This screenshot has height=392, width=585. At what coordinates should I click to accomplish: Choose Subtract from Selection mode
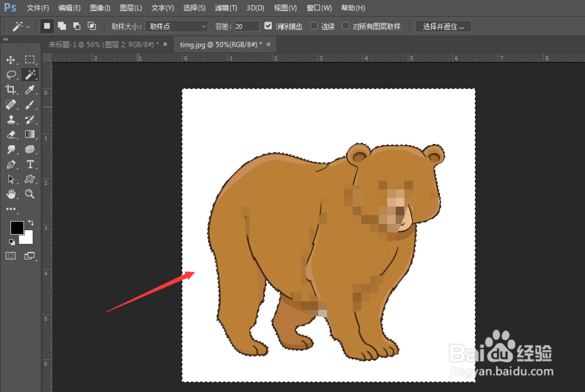pos(77,26)
